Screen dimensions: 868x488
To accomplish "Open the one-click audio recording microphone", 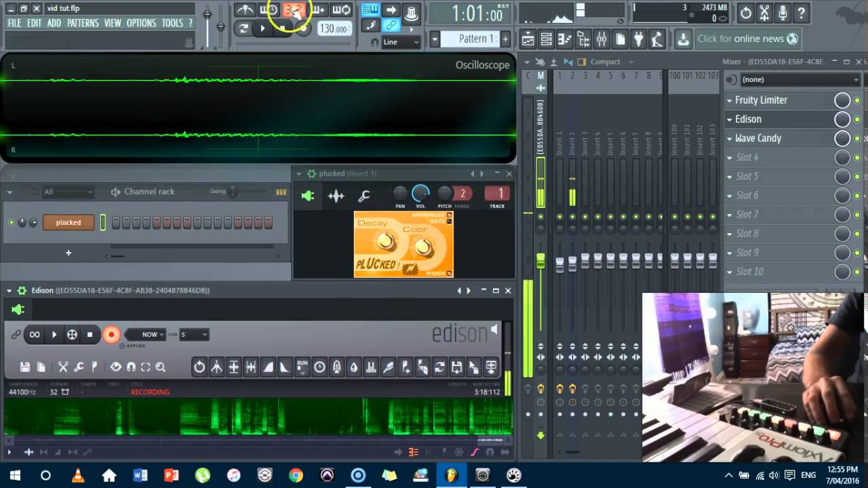I will click(783, 12).
